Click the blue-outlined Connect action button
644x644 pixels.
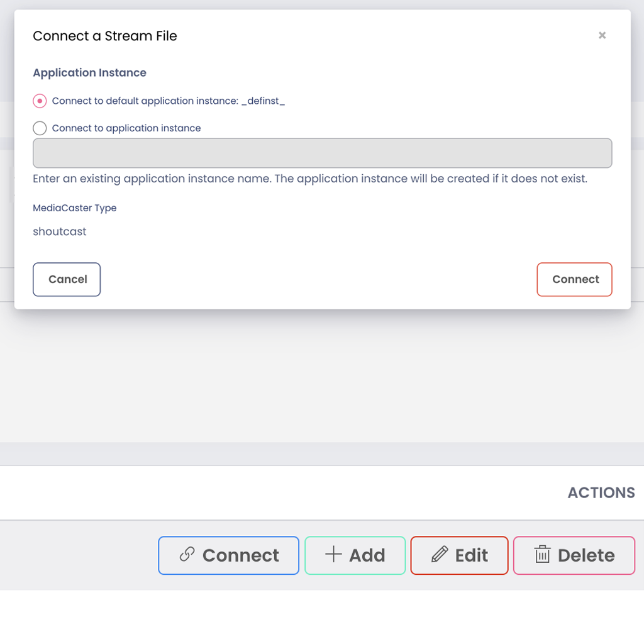[x=241, y=555]
